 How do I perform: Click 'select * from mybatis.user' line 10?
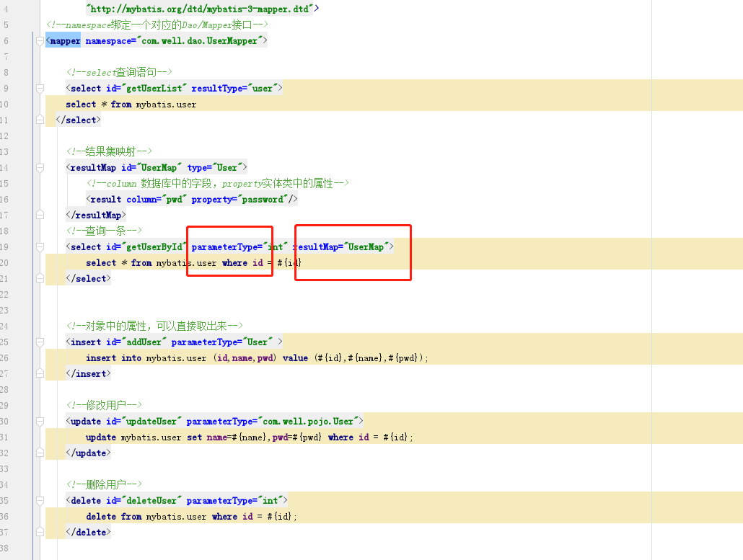coord(131,104)
